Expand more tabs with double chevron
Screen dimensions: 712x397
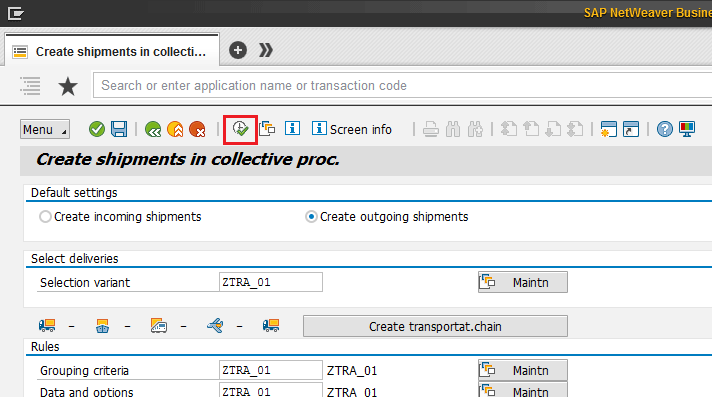point(266,50)
